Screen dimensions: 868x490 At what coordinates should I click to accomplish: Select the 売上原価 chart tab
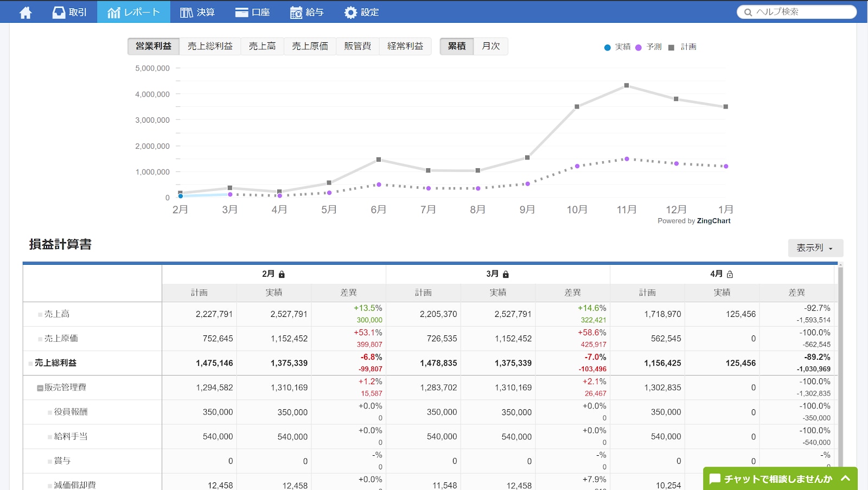[310, 46]
